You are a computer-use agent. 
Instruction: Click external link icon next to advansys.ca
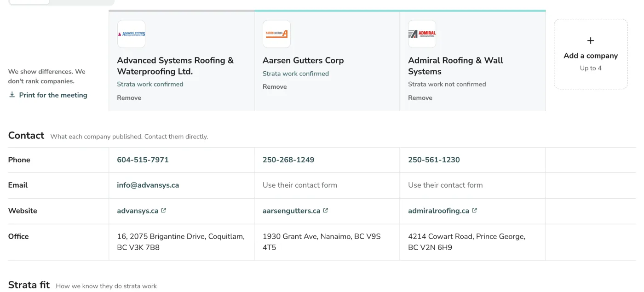coord(163,211)
